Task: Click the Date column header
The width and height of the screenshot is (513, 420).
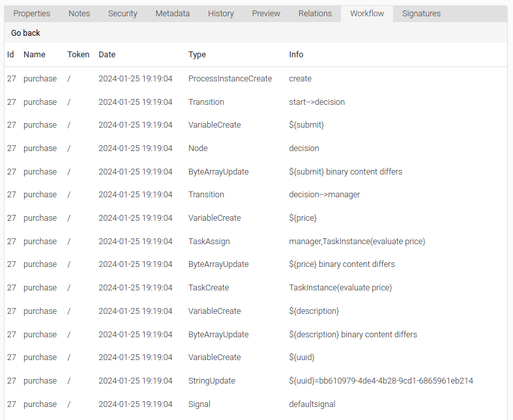Action: [x=107, y=55]
